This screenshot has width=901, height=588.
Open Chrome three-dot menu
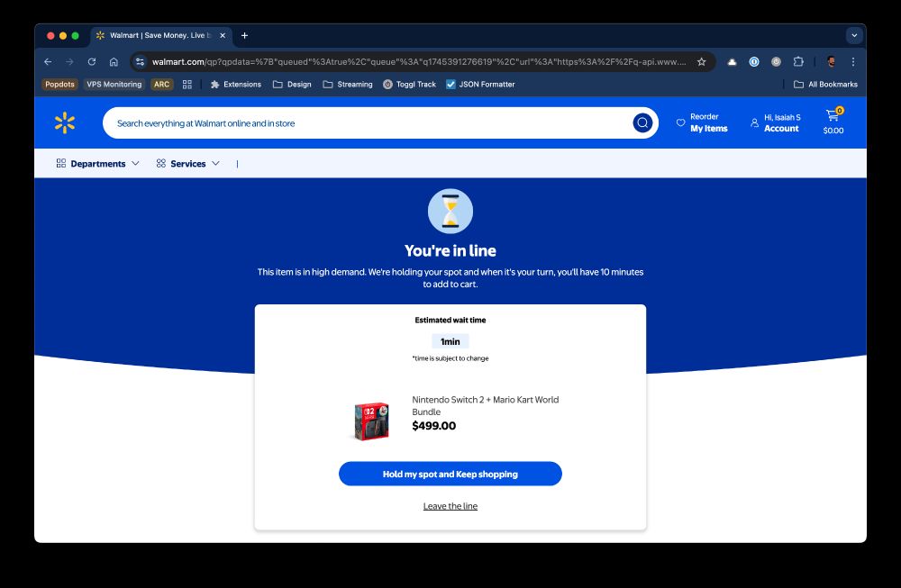852,61
